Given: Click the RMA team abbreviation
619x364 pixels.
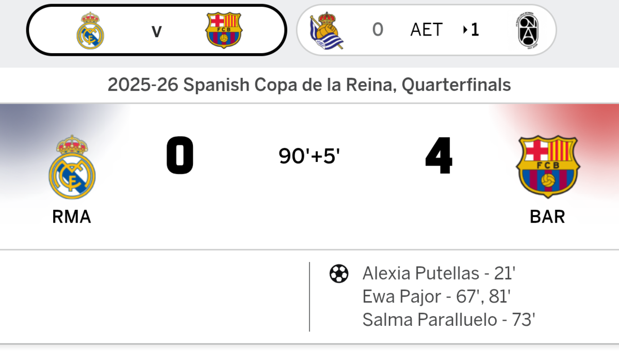Looking at the screenshot, I should pyautogui.click(x=72, y=217).
